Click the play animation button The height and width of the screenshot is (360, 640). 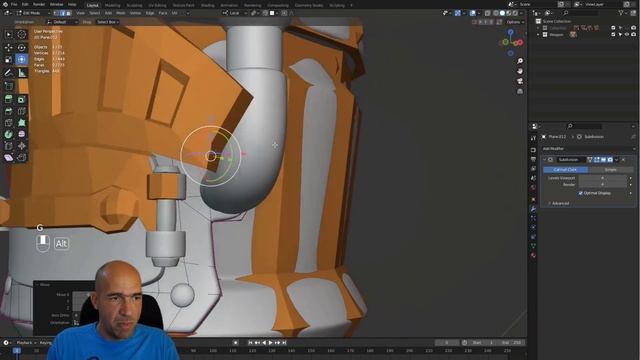(270, 343)
